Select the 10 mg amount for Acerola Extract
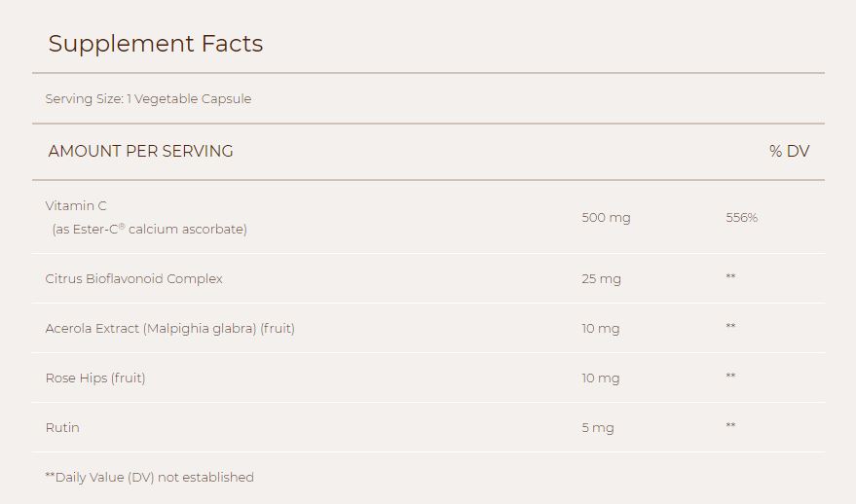The image size is (856, 504). (600, 329)
